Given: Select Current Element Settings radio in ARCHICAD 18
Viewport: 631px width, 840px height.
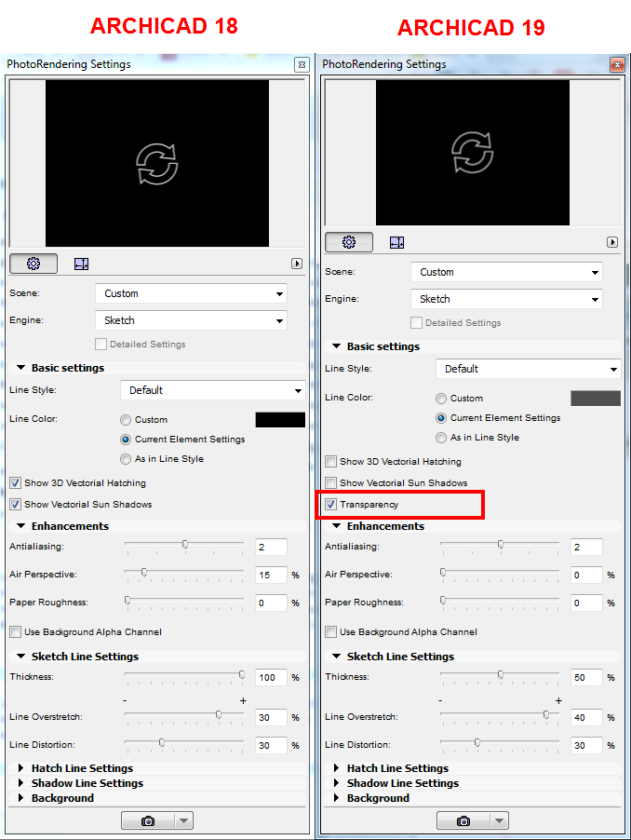Looking at the screenshot, I should (126, 440).
